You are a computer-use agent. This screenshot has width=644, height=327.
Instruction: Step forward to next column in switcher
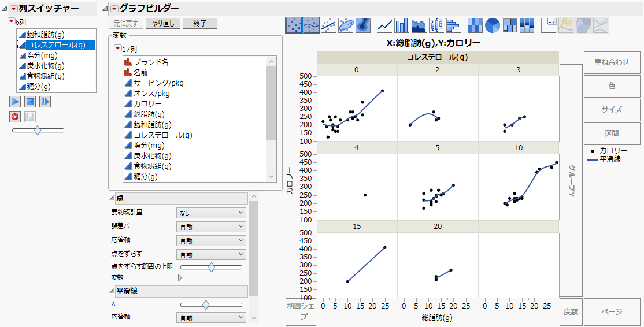click(x=45, y=101)
